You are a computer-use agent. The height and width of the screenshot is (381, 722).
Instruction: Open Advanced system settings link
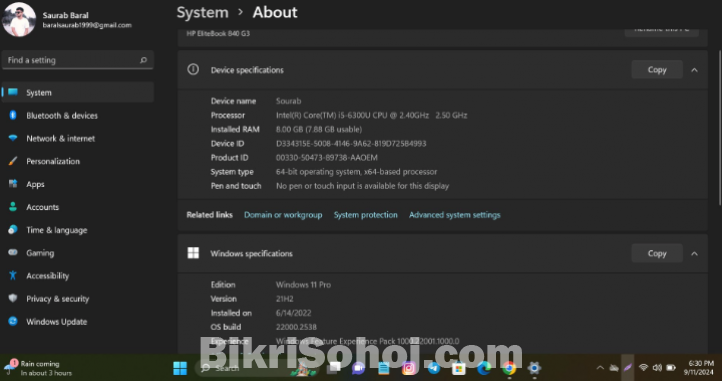pos(454,215)
